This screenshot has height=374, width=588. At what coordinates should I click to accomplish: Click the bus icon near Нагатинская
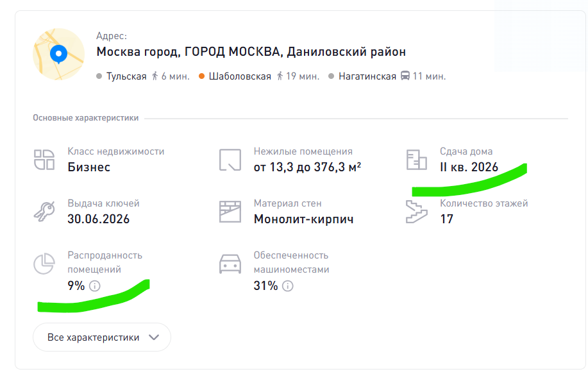(x=405, y=76)
